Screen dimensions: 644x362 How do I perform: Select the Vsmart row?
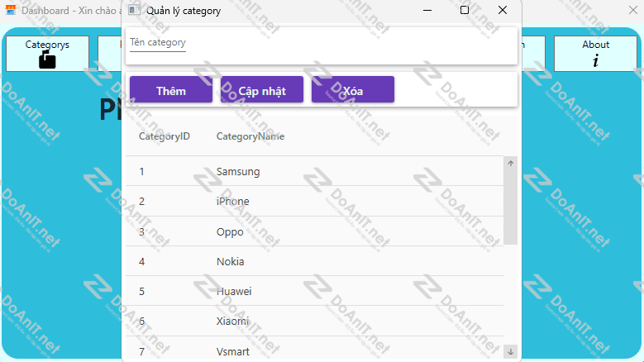[314, 349]
